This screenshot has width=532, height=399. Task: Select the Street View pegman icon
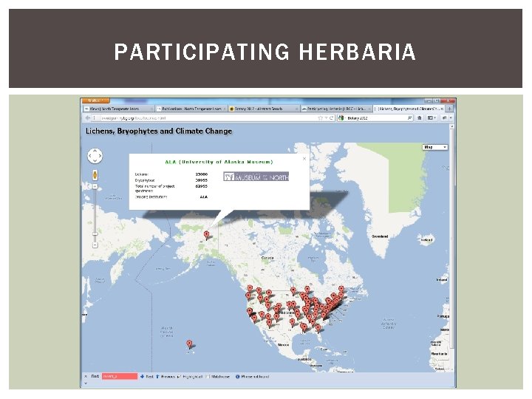click(x=95, y=175)
